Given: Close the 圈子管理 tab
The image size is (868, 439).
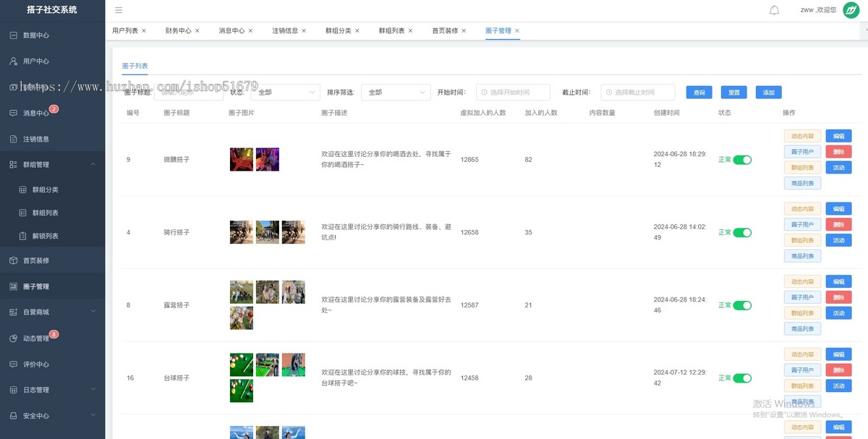Looking at the screenshot, I should tap(517, 30).
